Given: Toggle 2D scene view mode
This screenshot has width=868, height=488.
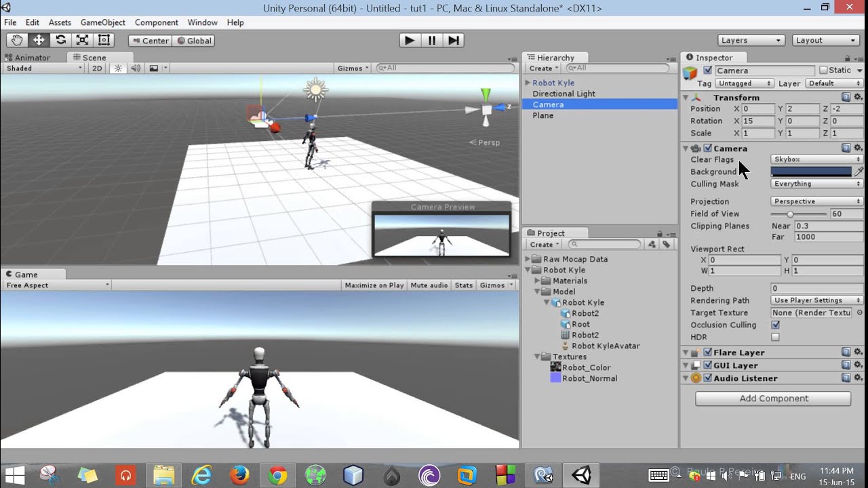Looking at the screenshot, I should tap(97, 68).
